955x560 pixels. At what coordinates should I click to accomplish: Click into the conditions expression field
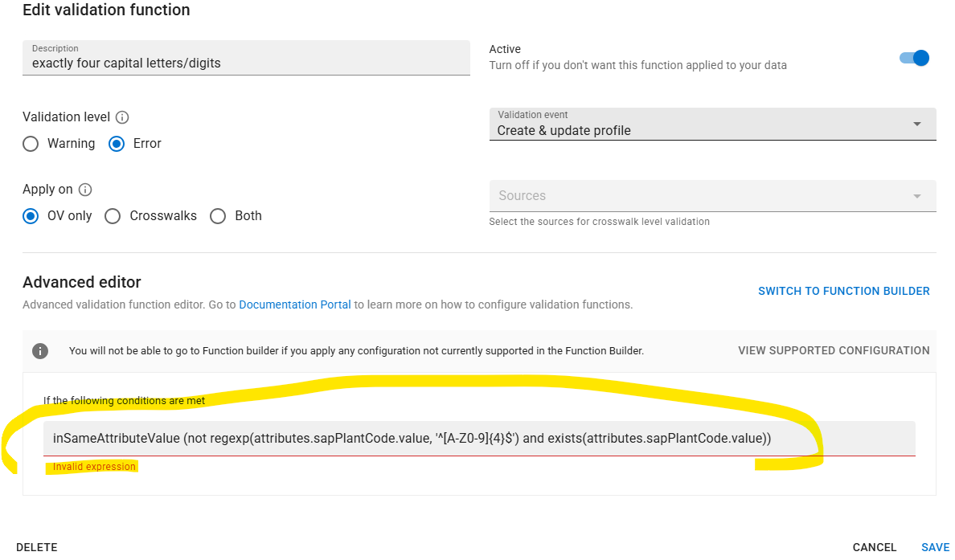[x=479, y=439]
